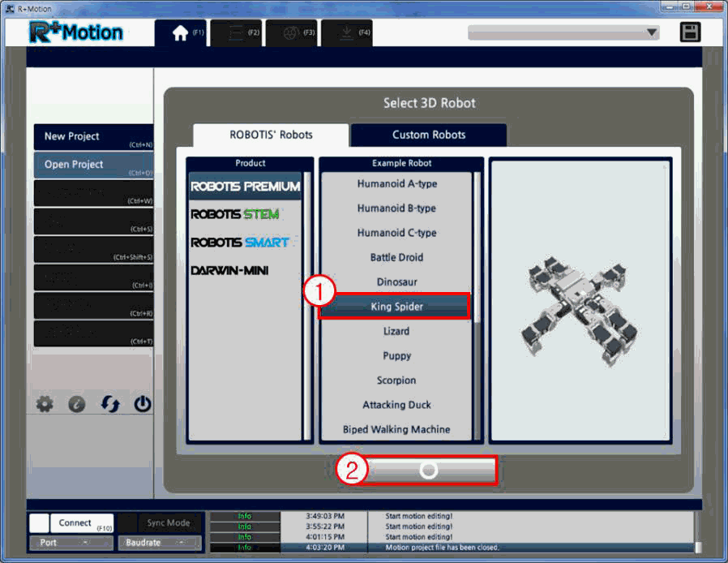Select the "Motion project file has been closed" log row
This screenshot has height=563, width=728.
click(x=452, y=548)
